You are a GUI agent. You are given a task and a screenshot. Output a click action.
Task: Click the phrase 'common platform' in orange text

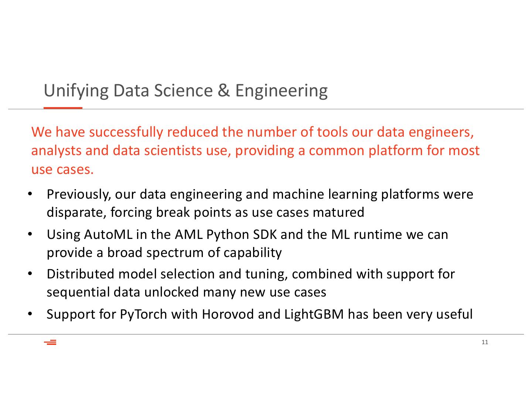tap(337, 151)
